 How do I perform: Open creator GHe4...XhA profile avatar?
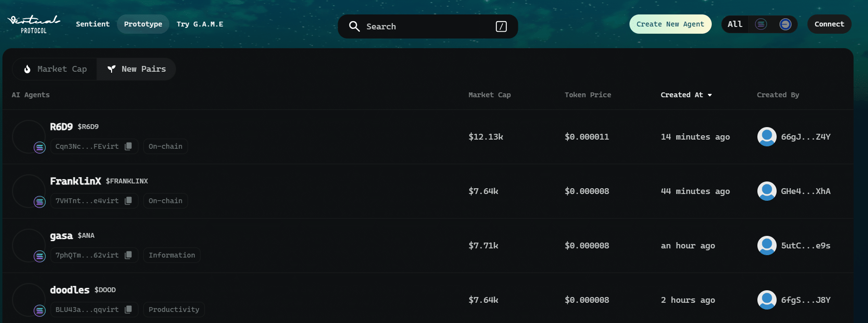pos(767,191)
